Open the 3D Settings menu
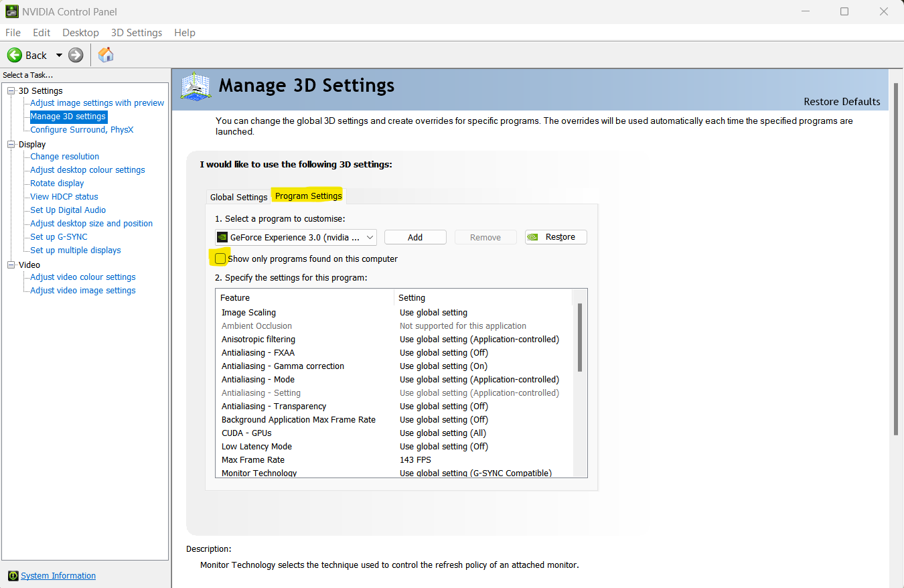The width and height of the screenshot is (904, 588). 137,33
